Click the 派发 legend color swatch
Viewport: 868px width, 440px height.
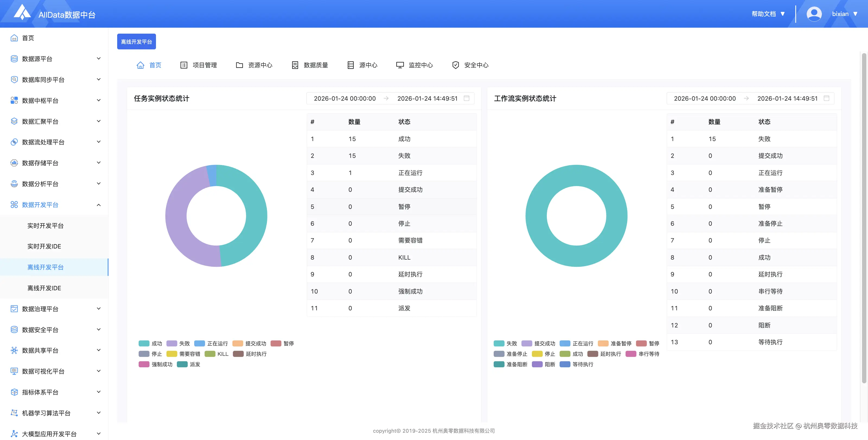click(182, 364)
